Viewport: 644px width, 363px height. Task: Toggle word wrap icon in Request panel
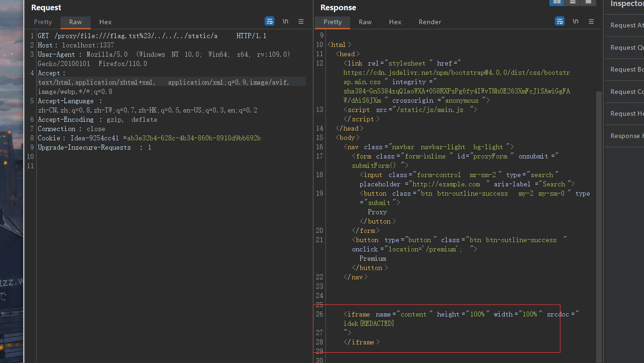pyautogui.click(x=269, y=21)
